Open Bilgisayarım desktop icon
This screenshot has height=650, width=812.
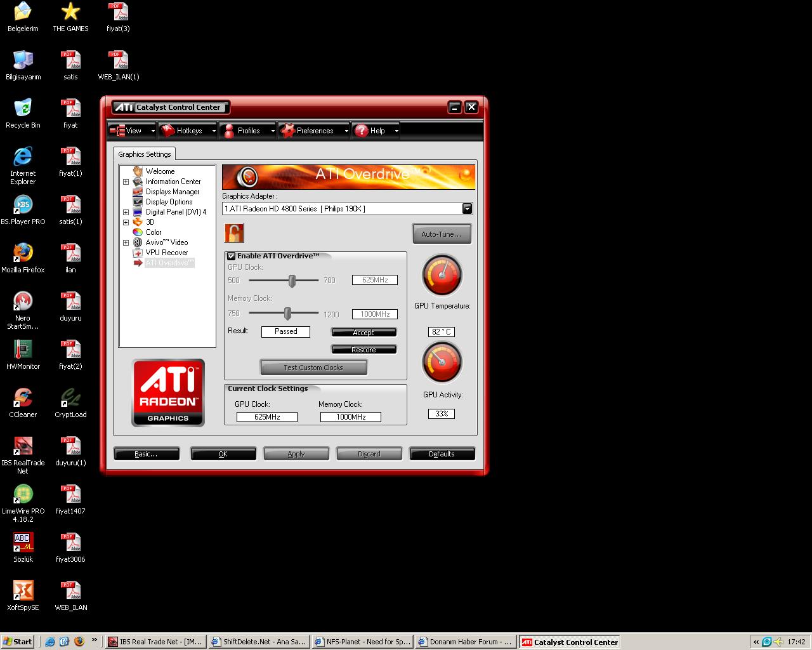click(23, 65)
